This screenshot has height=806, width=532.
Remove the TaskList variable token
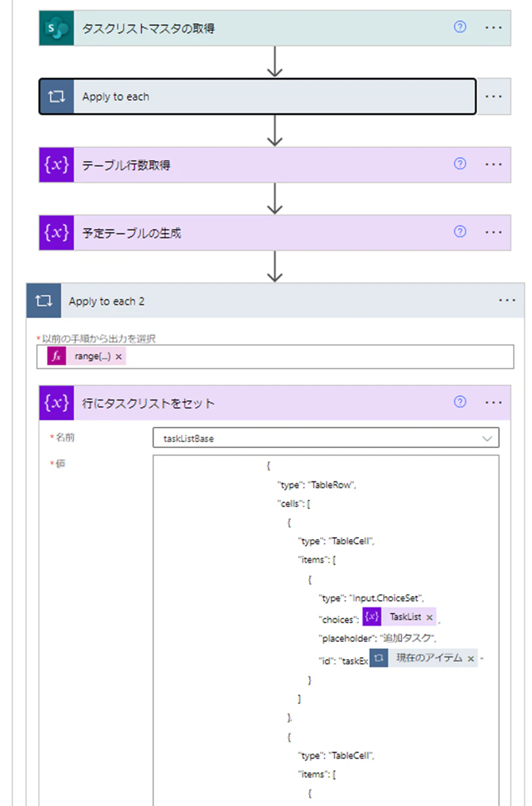coord(429,617)
